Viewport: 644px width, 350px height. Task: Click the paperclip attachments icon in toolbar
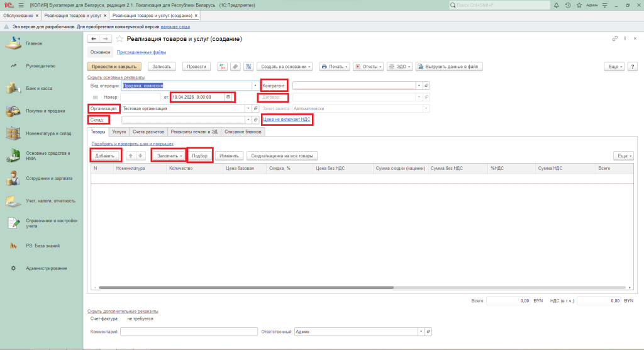click(x=235, y=66)
